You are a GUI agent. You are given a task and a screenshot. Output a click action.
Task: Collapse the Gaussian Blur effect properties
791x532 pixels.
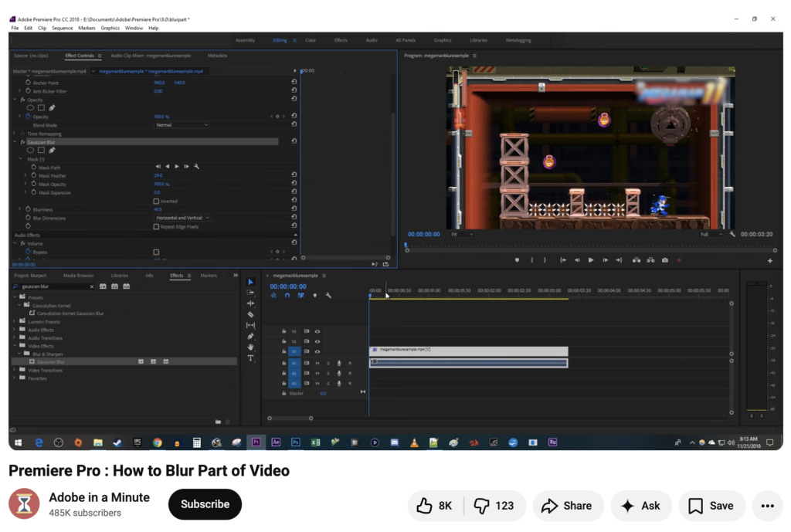(15, 142)
